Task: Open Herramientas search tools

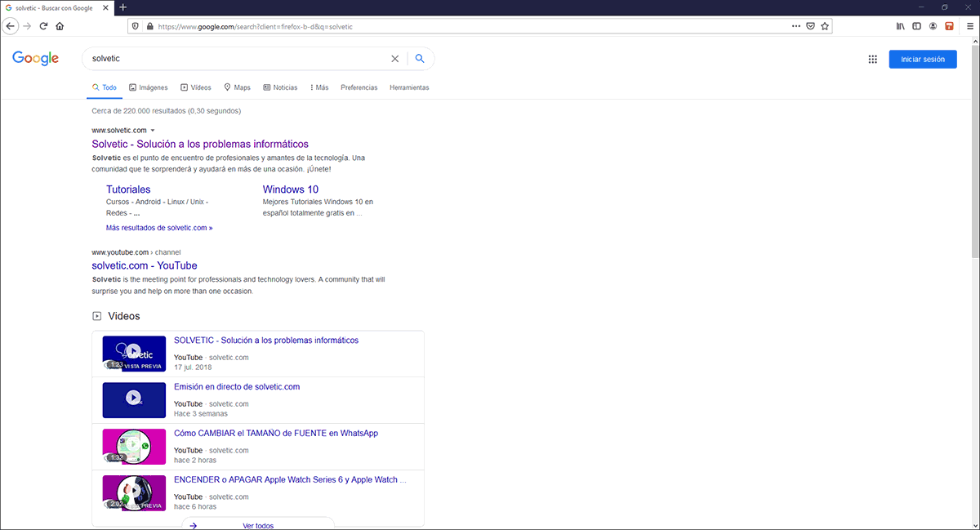Action: click(409, 87)
